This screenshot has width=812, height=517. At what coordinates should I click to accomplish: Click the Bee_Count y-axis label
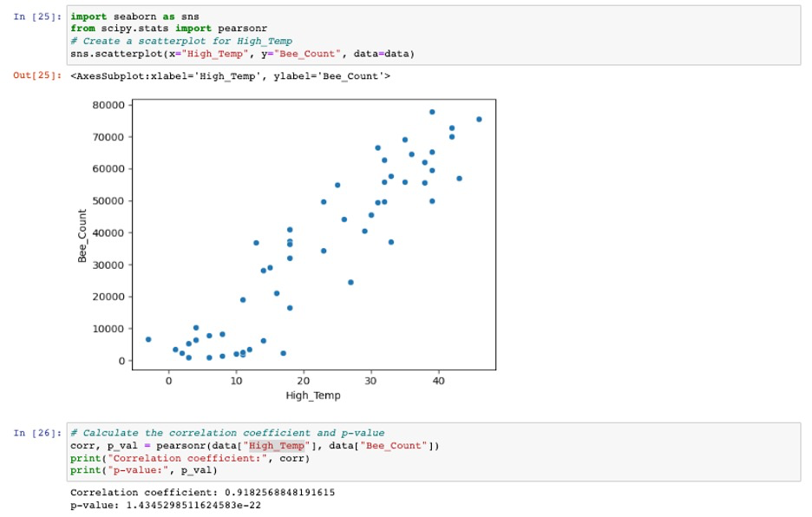pos(82,236)
